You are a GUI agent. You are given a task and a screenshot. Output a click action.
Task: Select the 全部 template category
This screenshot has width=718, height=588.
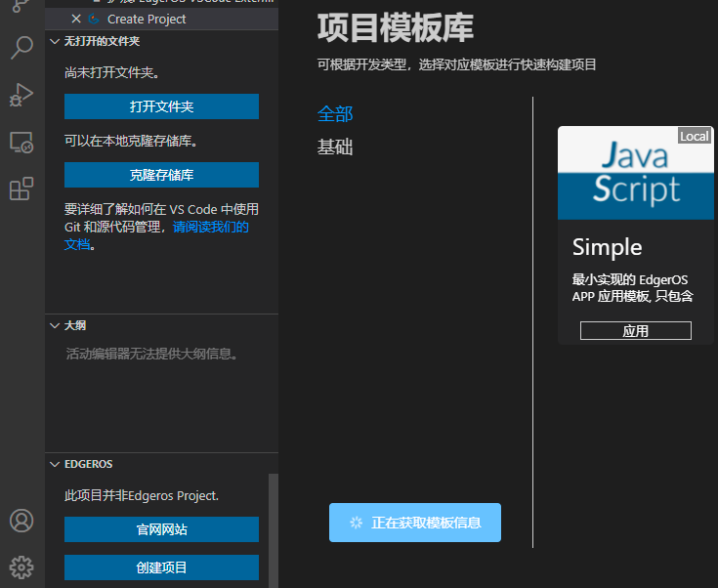coord(335,114)
